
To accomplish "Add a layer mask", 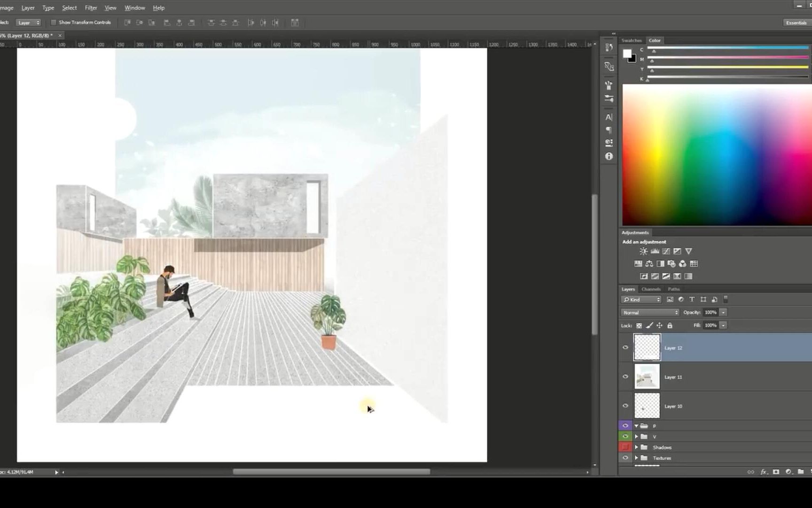I will pyautogui.click(x=776, y=472).
